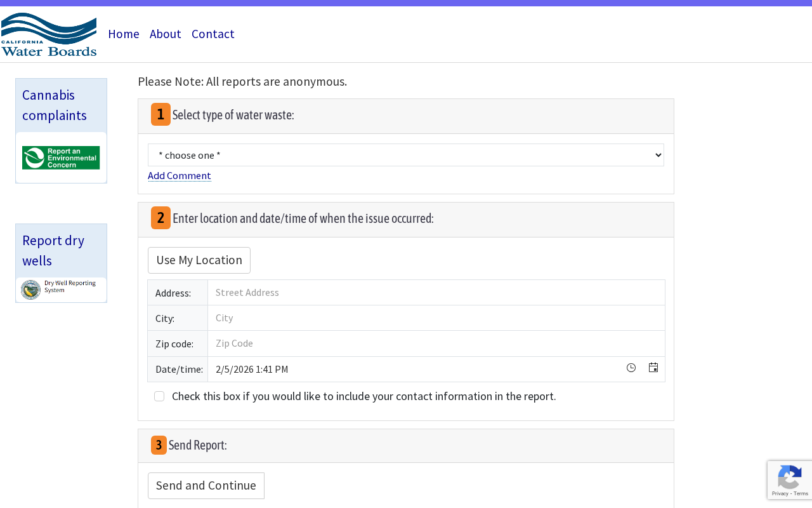
Task: Open the Contact page link
Action: coord(213,34)
